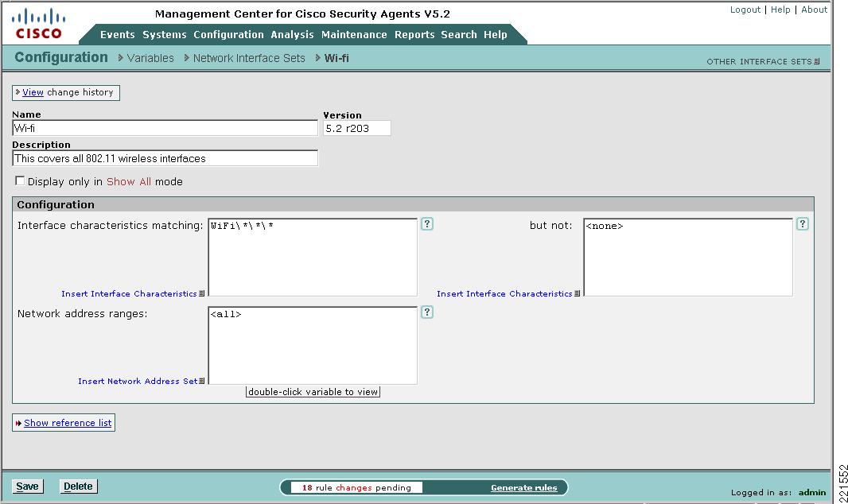Open the Events menu
The height and width of the screenshot is (504, 848).
click(118, 34)
